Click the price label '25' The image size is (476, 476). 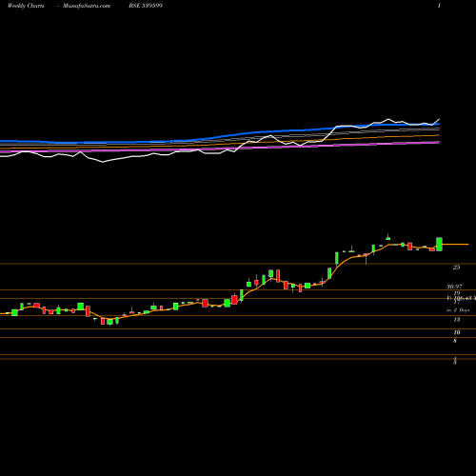point(456,268)
